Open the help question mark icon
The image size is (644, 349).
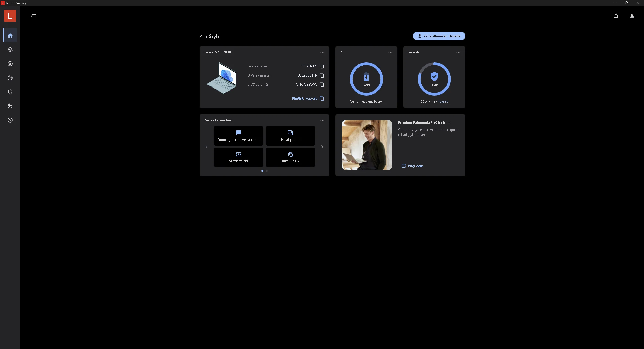coord(10,120)
